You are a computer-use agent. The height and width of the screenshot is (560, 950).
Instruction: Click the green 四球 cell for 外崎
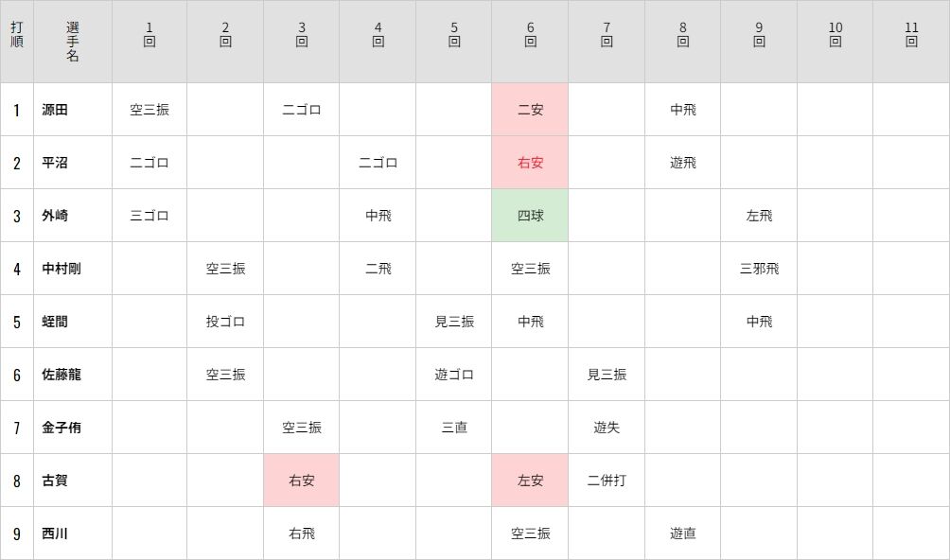click(530, 216)
